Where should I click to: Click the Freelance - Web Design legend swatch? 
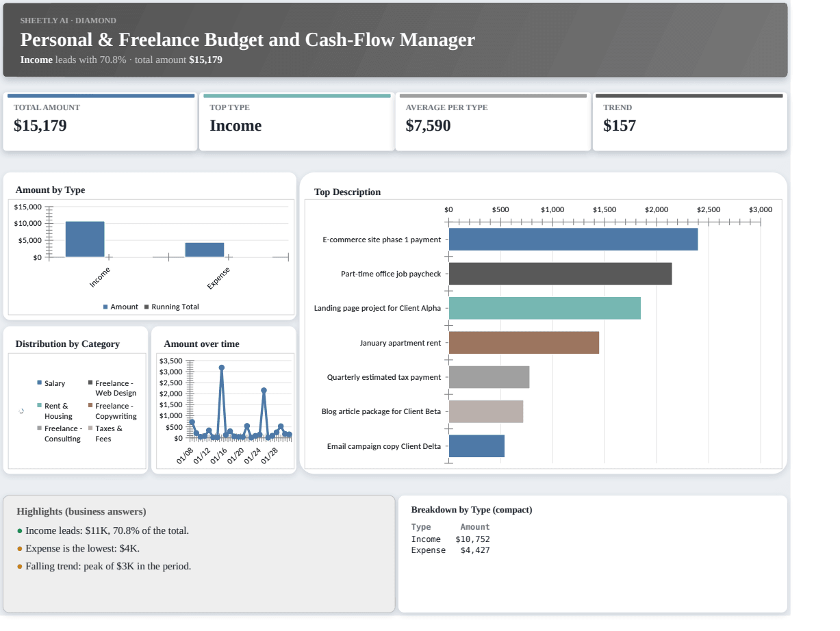point(90,383)
